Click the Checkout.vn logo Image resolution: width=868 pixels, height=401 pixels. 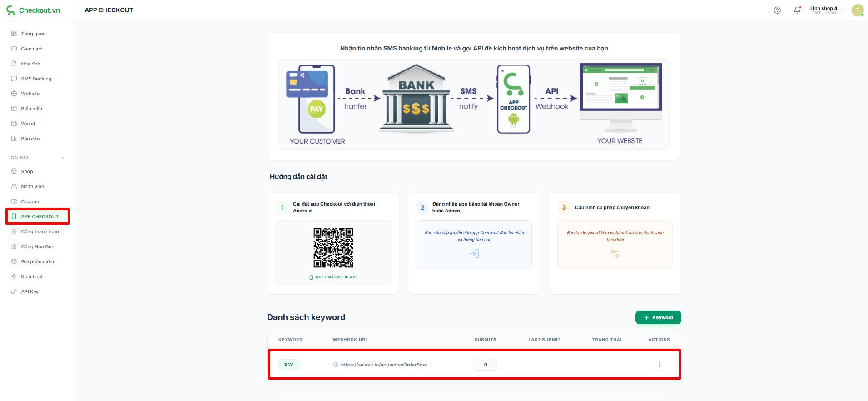33,10
